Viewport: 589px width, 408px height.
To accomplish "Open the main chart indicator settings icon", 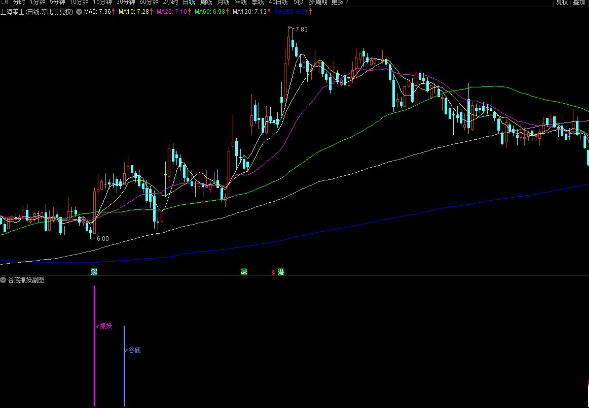I will point(79,12).
